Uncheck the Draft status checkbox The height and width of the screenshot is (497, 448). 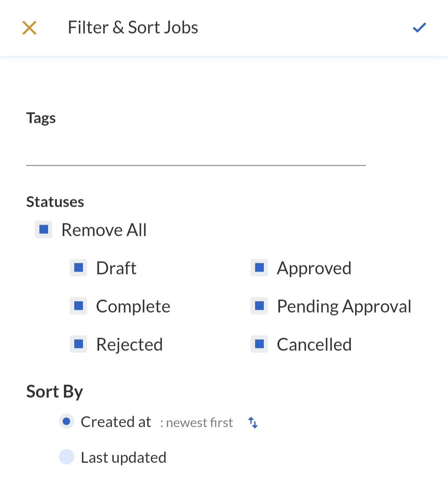tap(78, 268)
